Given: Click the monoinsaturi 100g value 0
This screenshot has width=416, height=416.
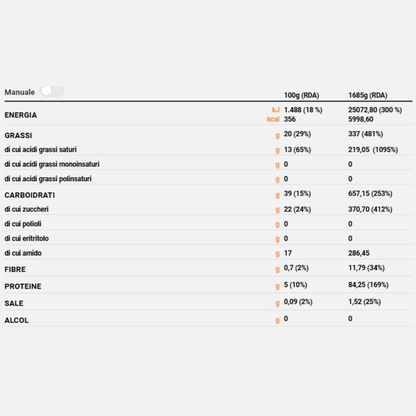Looking at the screenshot, I should click(286, 164).
